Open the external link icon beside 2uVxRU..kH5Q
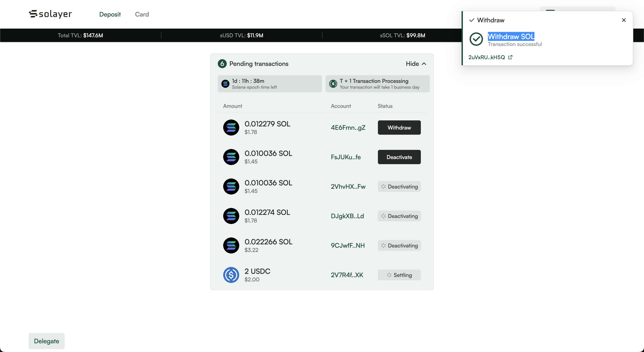644x352 pixels. coord(510,57)
